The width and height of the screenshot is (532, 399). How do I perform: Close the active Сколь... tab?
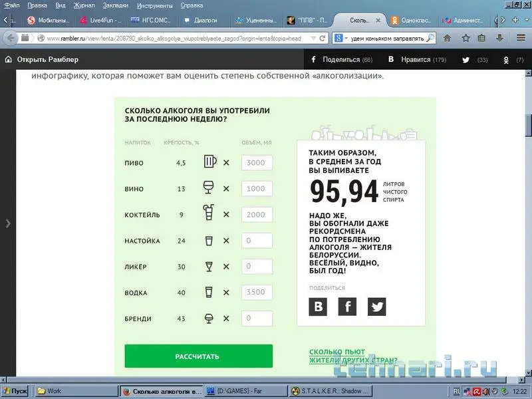[378, 21]
